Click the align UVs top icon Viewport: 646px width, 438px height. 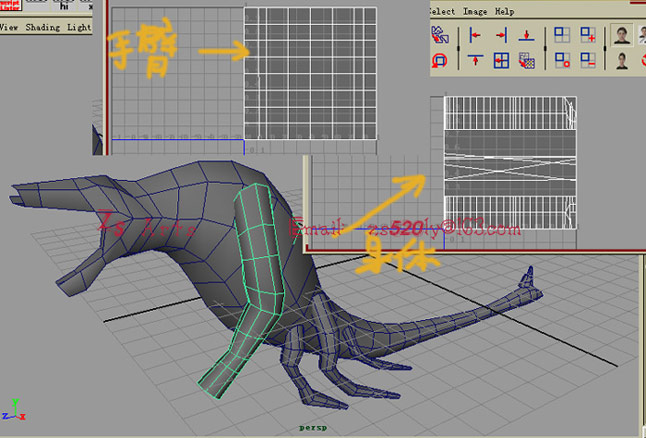tap(476, 60)
